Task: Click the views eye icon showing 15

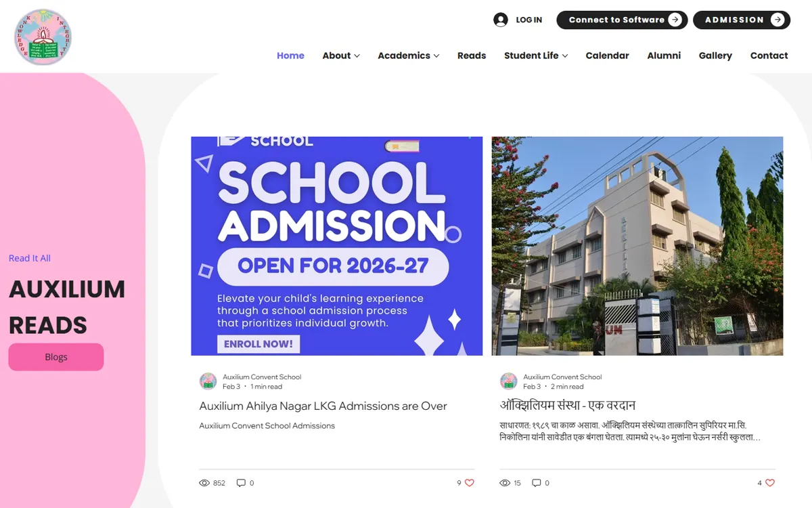Action: [x=505, y=483]
